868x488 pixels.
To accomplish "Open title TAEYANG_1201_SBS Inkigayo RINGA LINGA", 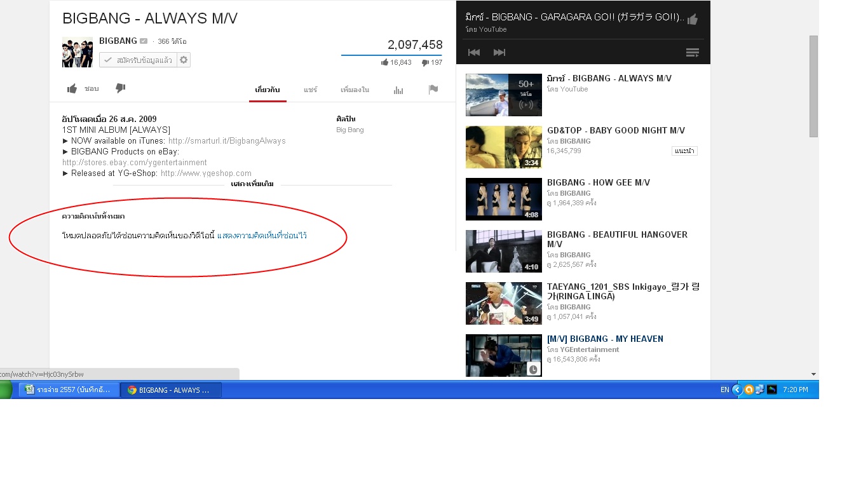I will 623,291.
